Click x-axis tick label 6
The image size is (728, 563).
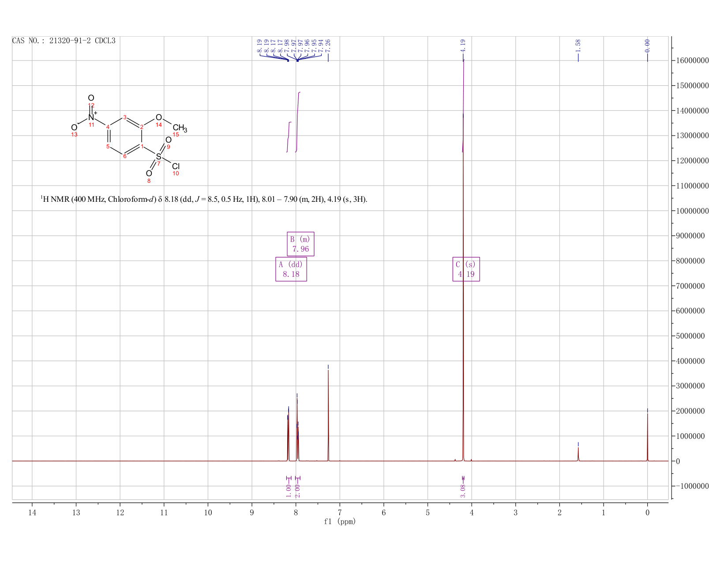384,512
